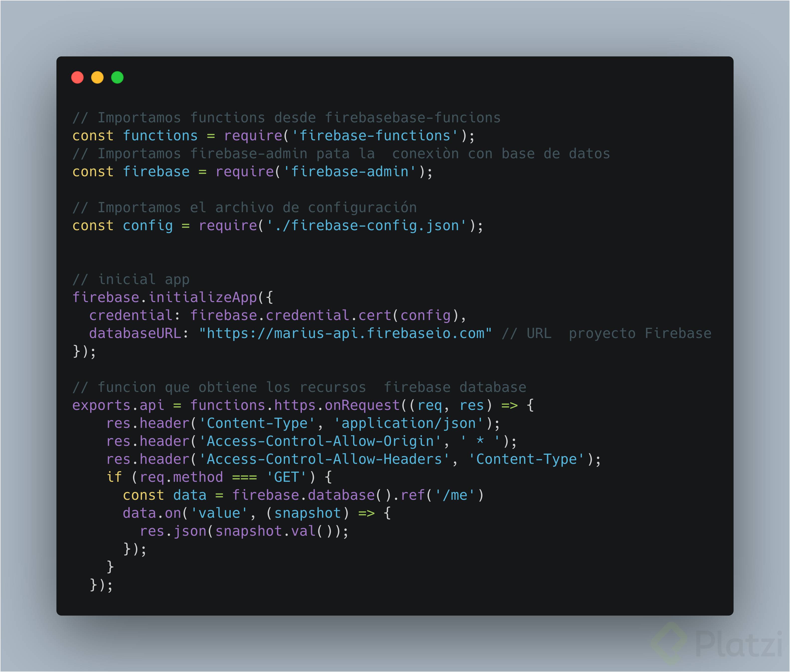Click the comment about archivo de configuración
The height and width of the screenshot is (672, 790).
(x=245, y=208)
